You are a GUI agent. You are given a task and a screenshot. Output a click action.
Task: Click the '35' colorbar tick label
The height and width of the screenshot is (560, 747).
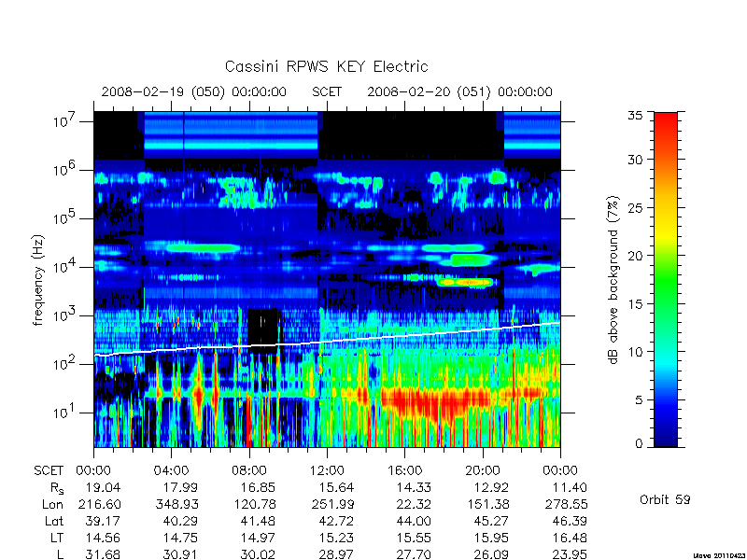[635, 116]
